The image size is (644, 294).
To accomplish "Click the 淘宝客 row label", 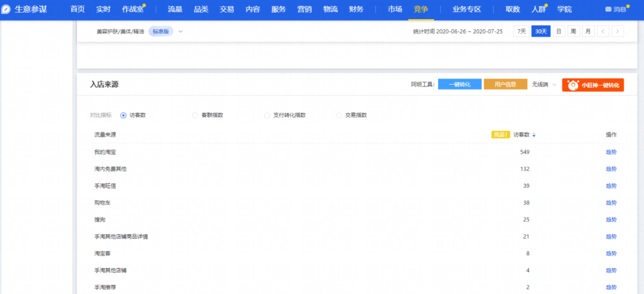I will (103, 253).
